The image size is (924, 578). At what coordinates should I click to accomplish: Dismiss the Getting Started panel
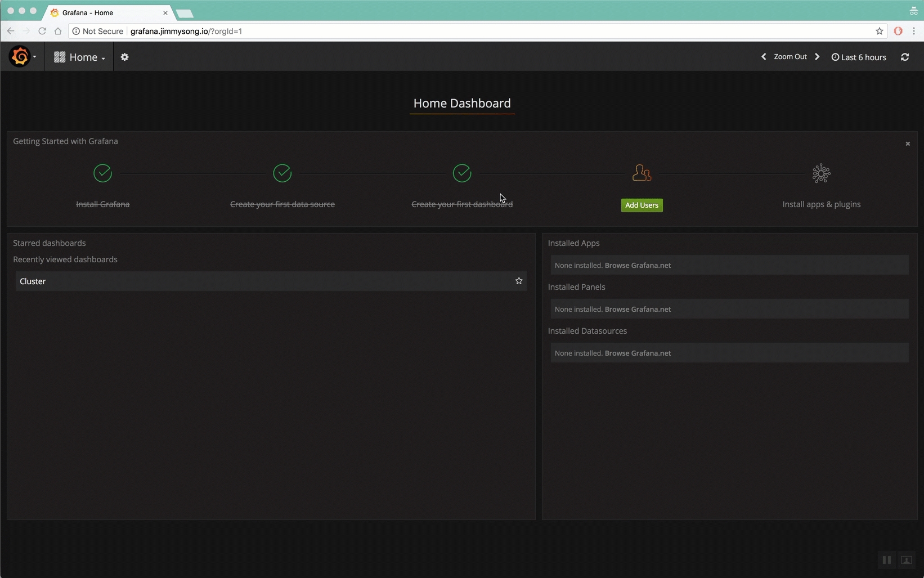[907, 144]
